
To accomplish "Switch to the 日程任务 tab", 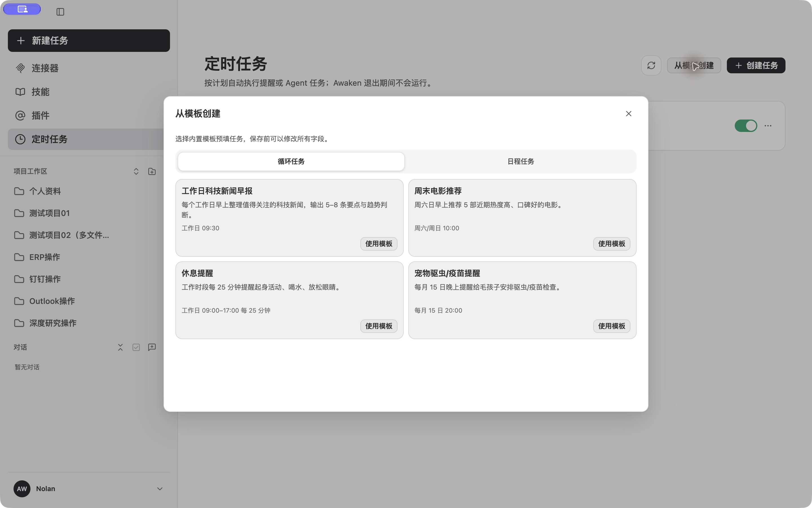I will (x=520, y=162).
